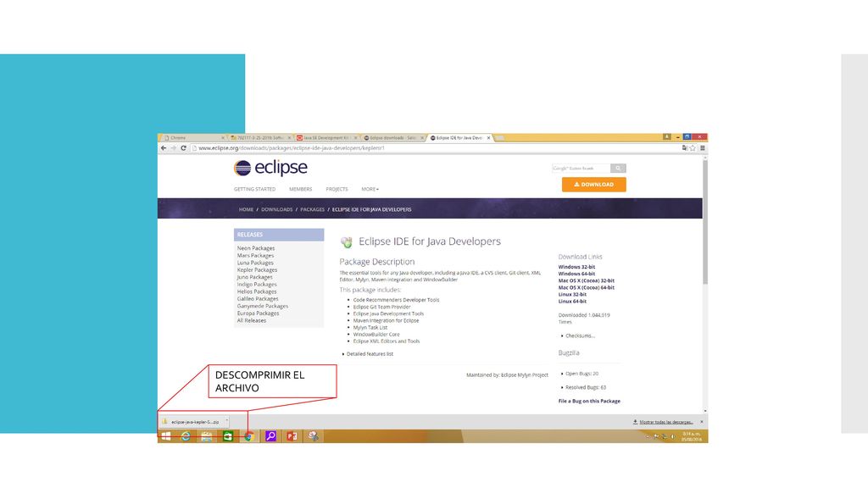Click PACKAGES in the breadcrumb
The image size is (868, 488).
[312, 210]
